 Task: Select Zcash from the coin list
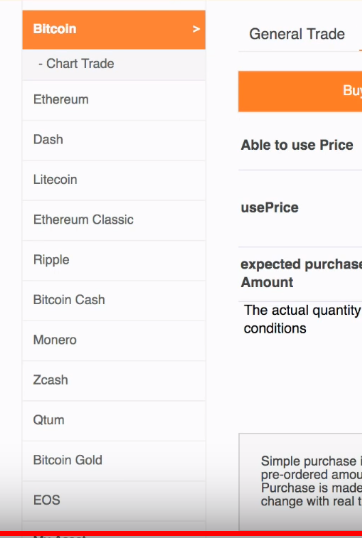pos(114,381)
